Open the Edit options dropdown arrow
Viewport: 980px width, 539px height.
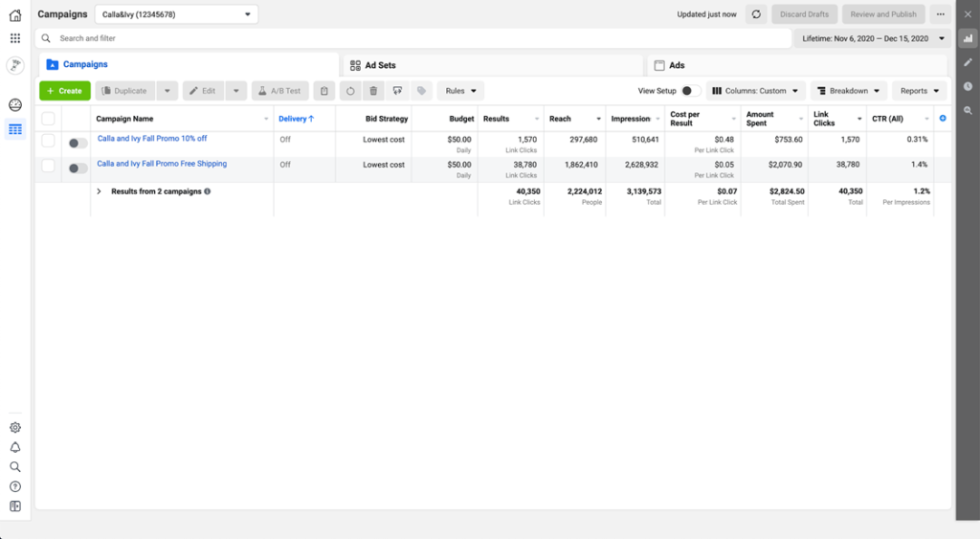pyautogui.click(x=235, y=91)
